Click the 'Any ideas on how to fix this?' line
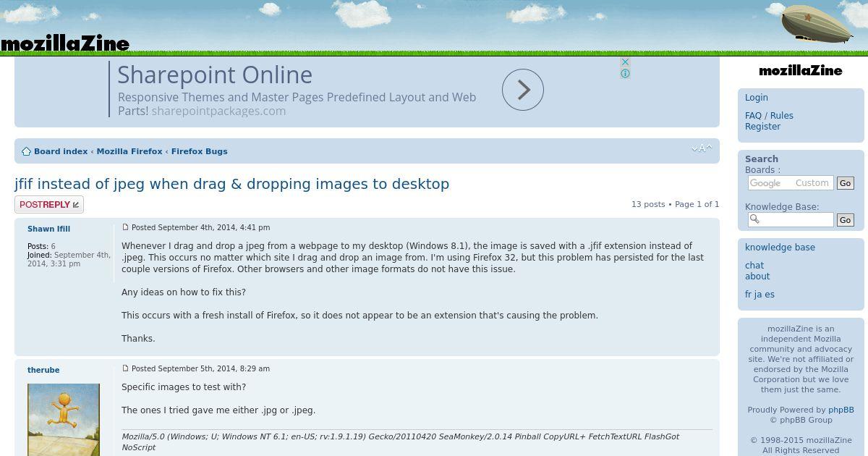 (x=184, y=292)
